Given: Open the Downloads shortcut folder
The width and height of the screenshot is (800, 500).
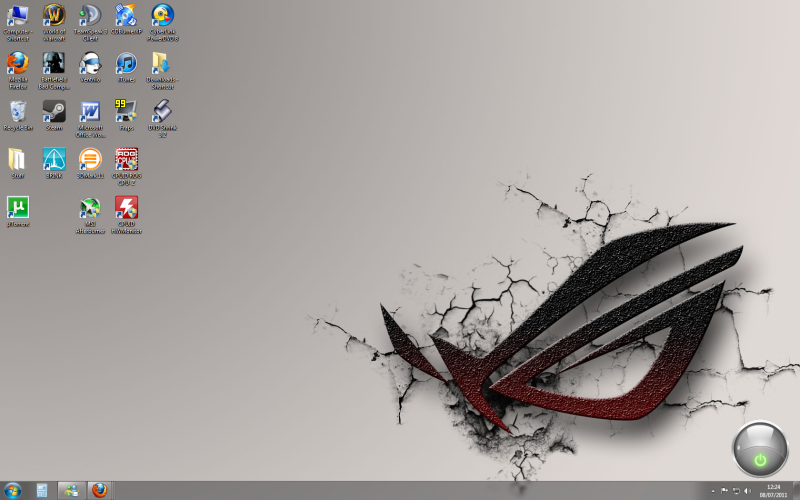Looking at the screenshot, I should [163, 70].
